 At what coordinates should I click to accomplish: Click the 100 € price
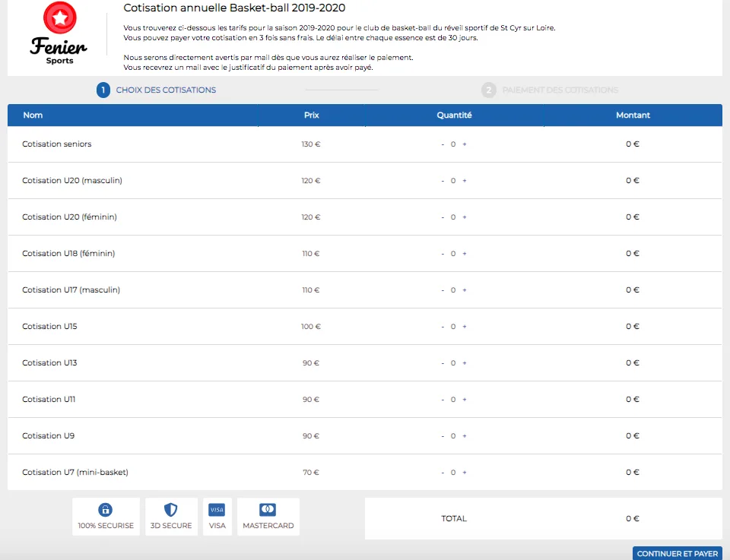(x=310, y=327)
